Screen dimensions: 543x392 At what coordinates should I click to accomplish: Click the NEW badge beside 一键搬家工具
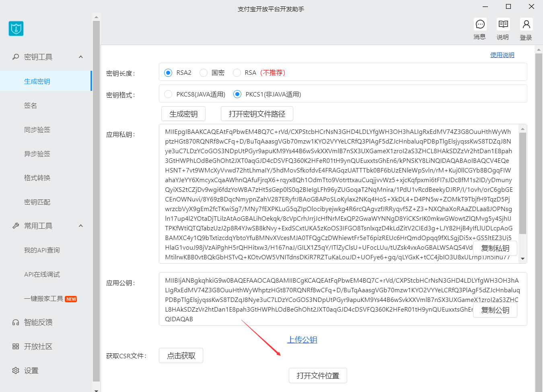[71, 299]
